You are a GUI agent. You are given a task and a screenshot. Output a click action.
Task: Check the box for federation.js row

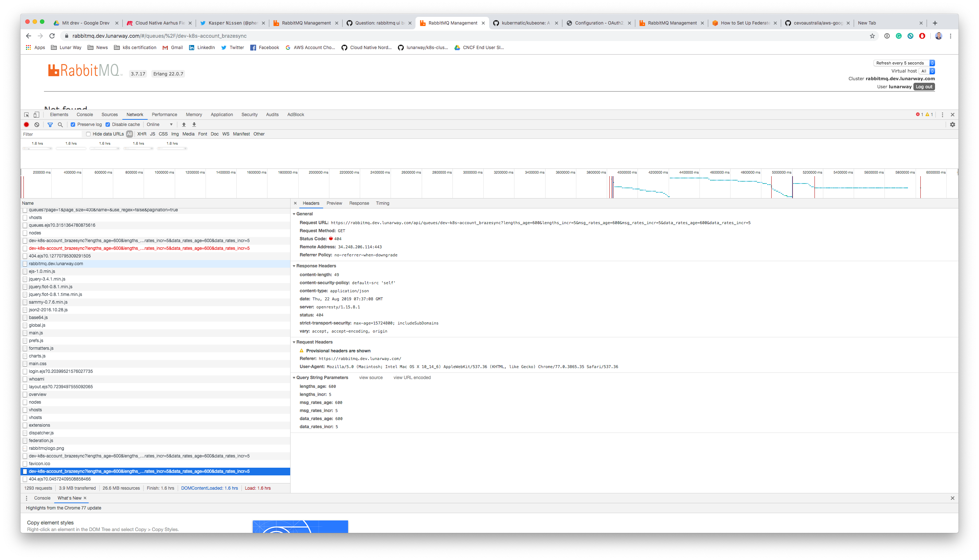tap(25, 441)
